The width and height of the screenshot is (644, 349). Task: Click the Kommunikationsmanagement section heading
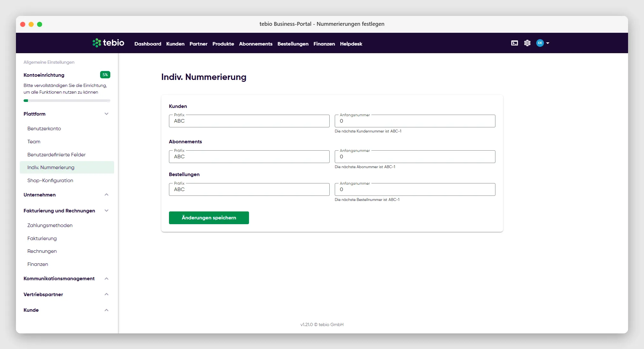59,279
